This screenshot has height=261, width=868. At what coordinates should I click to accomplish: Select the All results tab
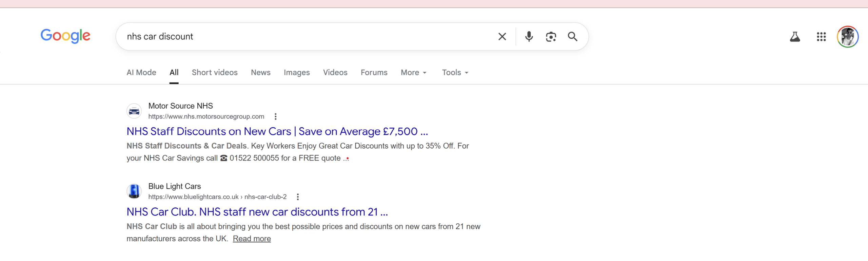coord(174,73)
